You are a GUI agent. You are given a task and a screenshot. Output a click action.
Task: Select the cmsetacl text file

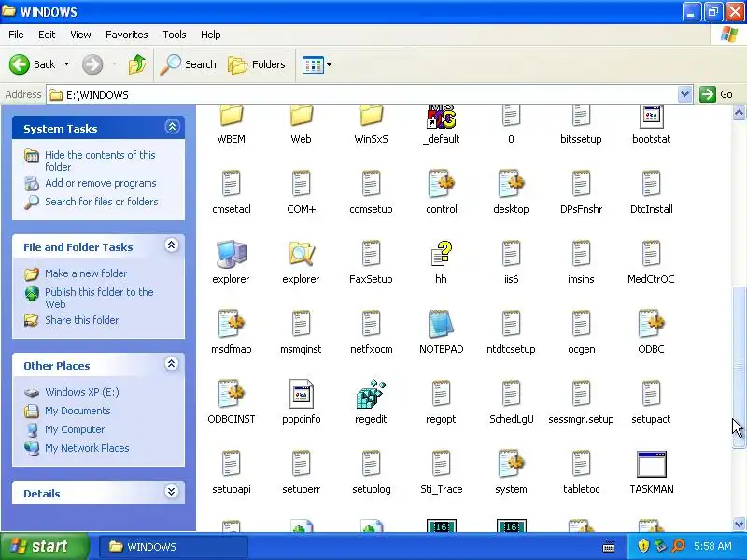231,184
